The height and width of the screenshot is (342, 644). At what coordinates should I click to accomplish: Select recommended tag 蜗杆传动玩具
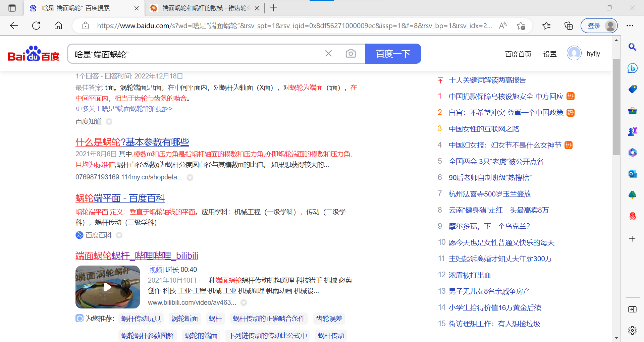click(141, 319)
